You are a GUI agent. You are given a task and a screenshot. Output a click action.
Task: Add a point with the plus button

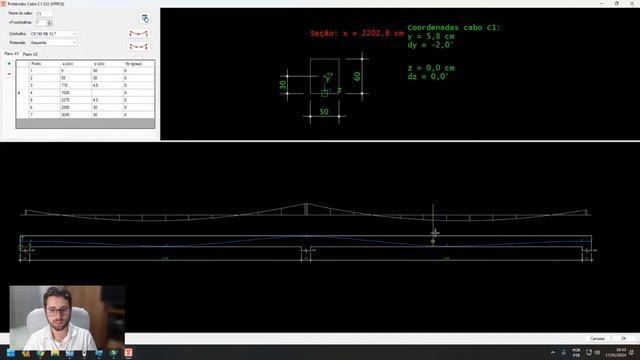point(9,64)
